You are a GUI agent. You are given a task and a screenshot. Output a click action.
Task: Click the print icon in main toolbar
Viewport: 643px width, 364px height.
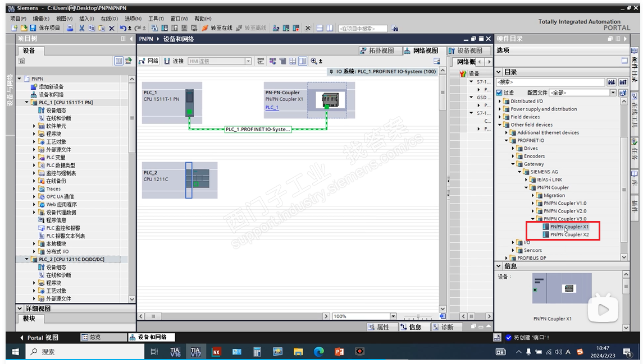click(70, 28)
